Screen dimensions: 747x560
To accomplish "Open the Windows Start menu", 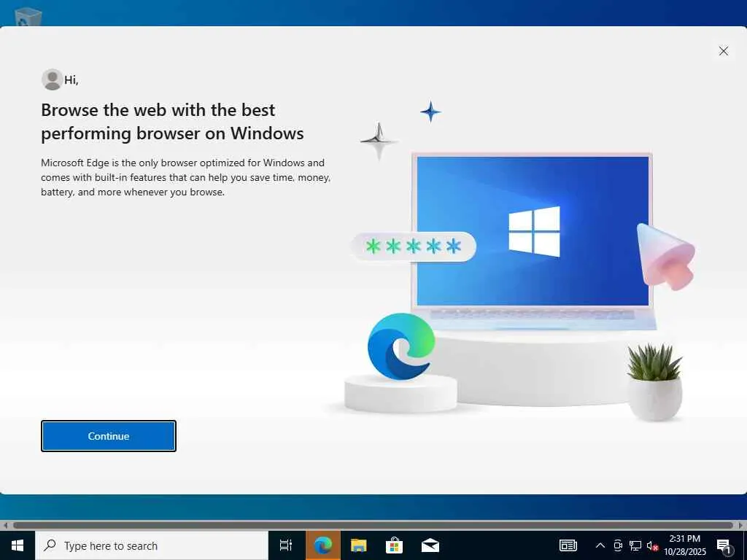I will [x=18, y=545].
